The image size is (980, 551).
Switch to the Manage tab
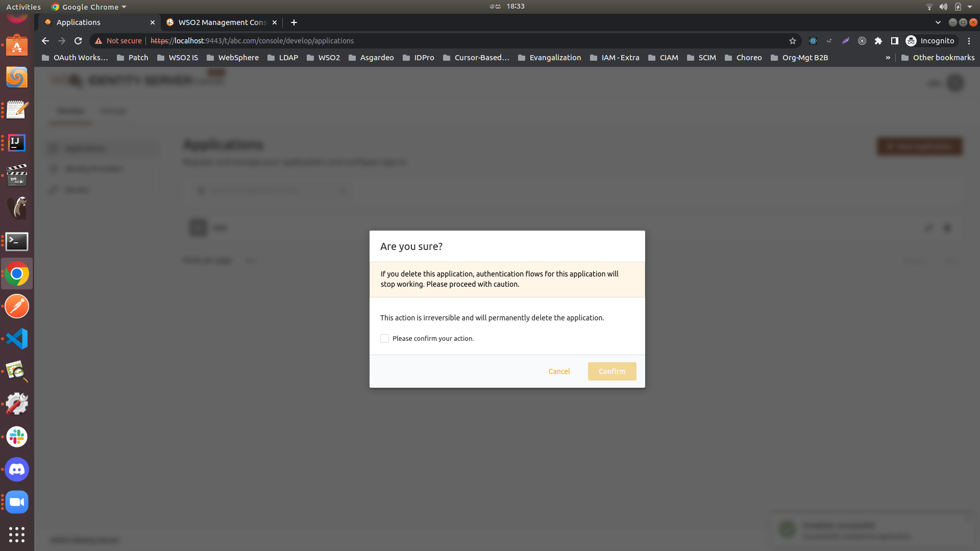point(113,111)
